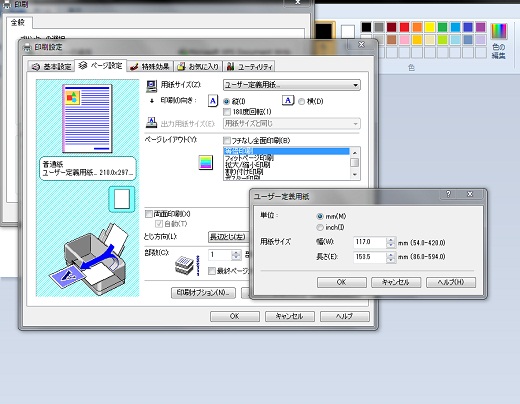Click the question mark help icon in ユーザー定義用紙 title bar
520x404 pixels.
[x=449, y=194]
